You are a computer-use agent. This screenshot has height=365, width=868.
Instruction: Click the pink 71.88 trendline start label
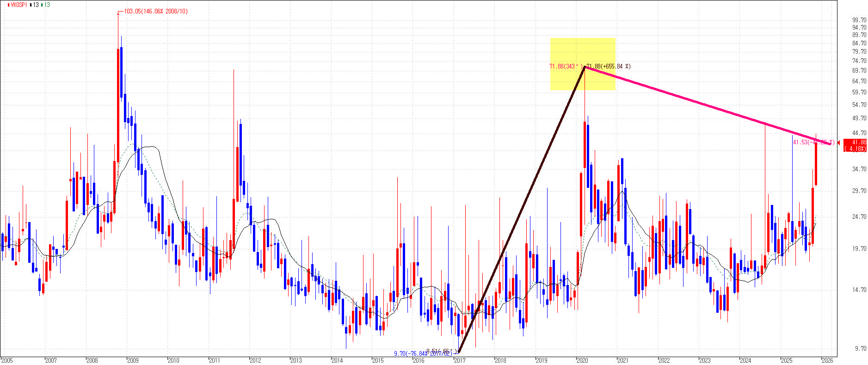pos(566,67)
